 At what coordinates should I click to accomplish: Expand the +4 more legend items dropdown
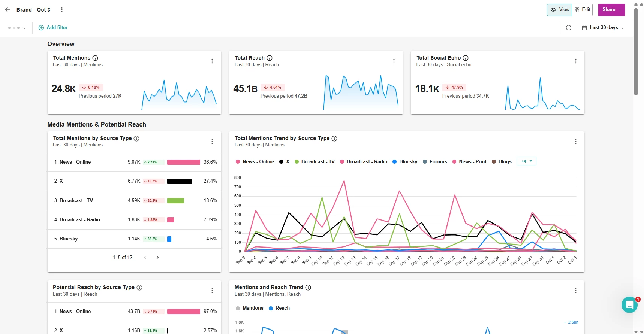(527, 161)
